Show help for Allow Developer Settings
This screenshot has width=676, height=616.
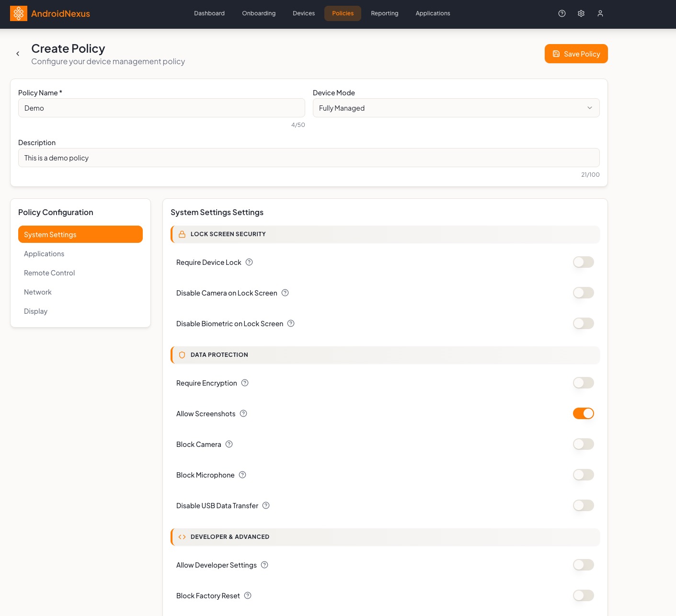(264, 565)
